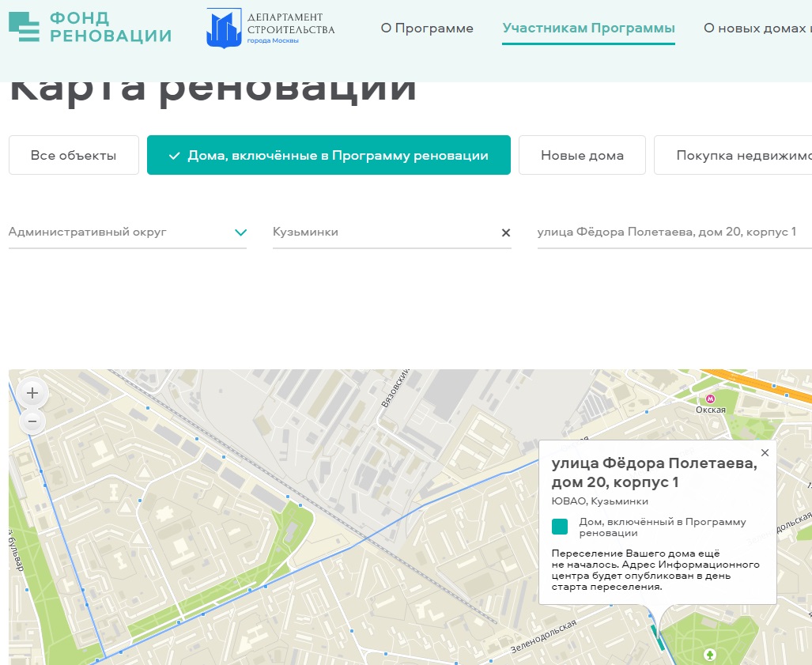Click the teal legend swatch in popup
Image resolution: width=812 pixels, height=665 pixels.
coord(560,527)
